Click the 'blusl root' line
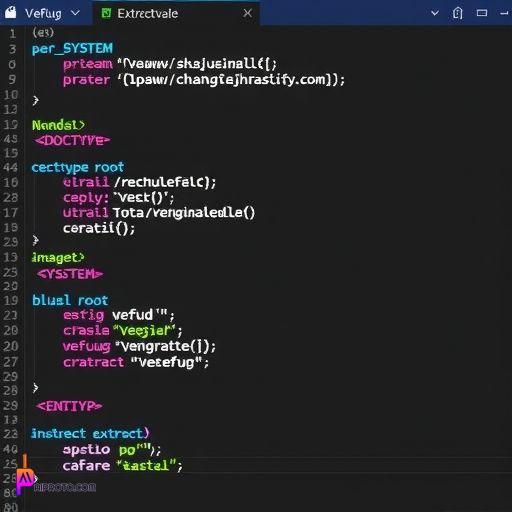 (x=70, y=300)
